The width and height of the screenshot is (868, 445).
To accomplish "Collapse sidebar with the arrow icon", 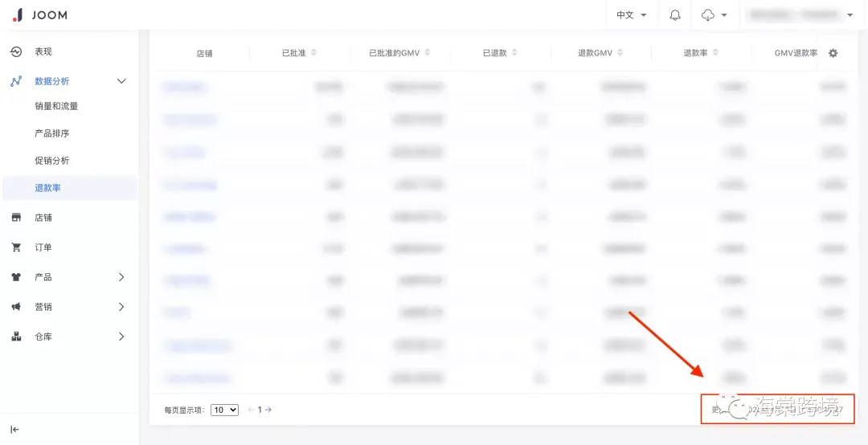I will click(15, 430).
